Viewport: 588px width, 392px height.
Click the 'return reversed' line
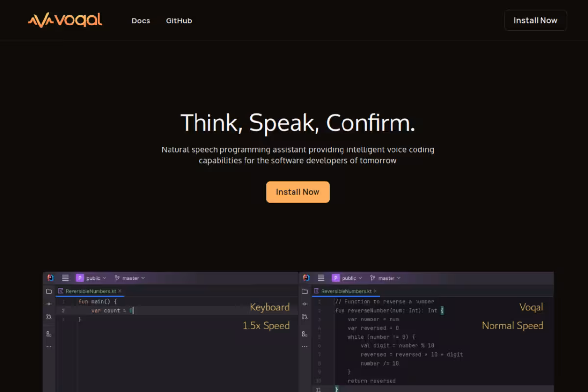point(371,381)
